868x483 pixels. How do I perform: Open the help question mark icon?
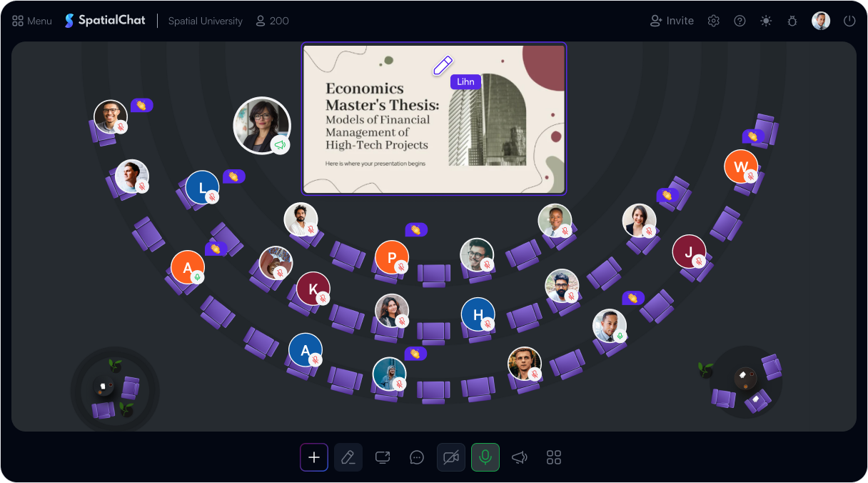740,21
